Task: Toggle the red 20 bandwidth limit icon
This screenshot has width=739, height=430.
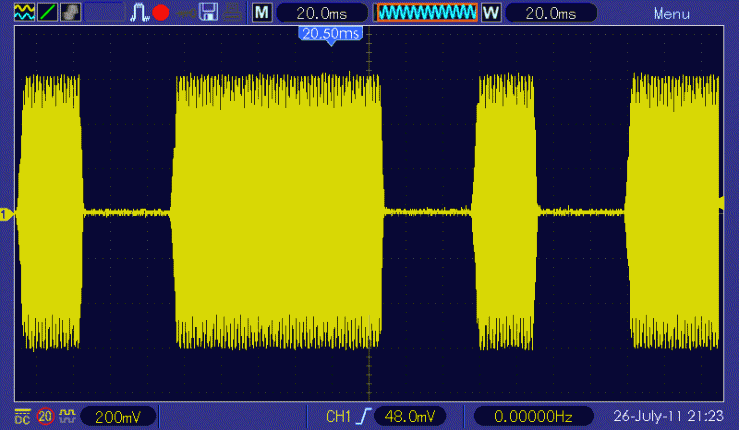Action: 45,416
